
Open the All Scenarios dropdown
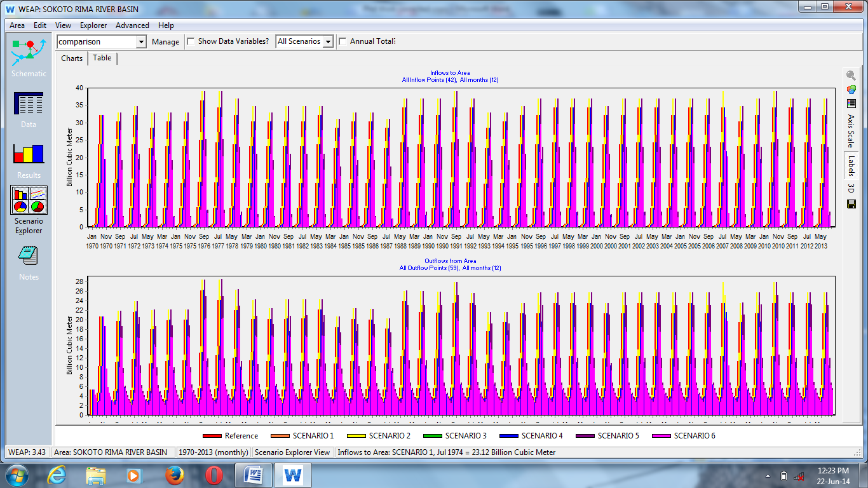point(328,42)
